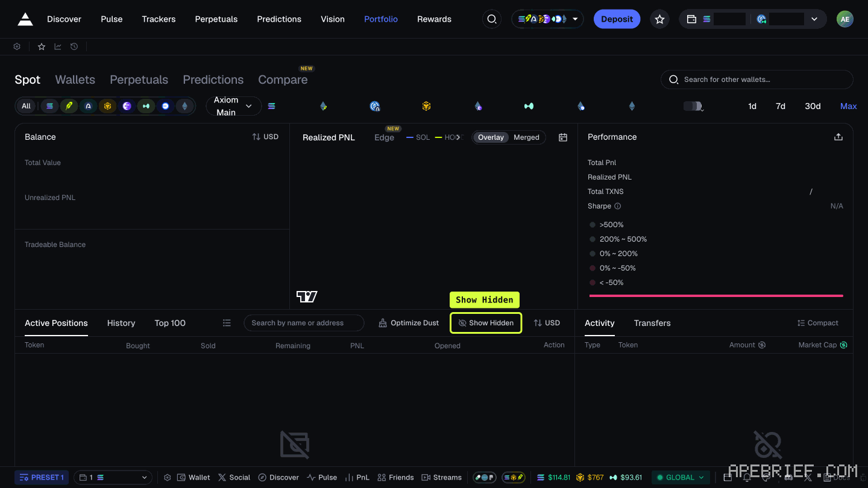Image resolution: width=868 pixels, height=488 pixels.
Task: Click the Search for other wallets field
Action: [x=757, y=80]
